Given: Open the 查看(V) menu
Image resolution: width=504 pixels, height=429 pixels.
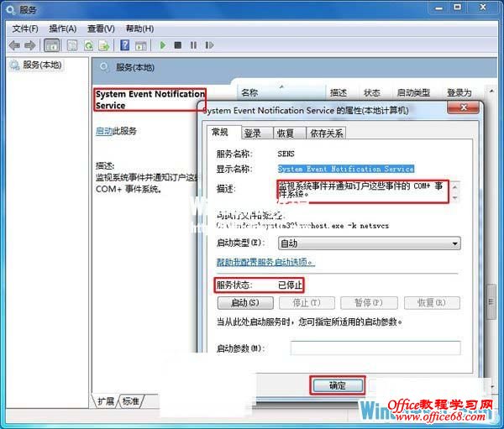Looking at the screenshot, I should (101, 29).
